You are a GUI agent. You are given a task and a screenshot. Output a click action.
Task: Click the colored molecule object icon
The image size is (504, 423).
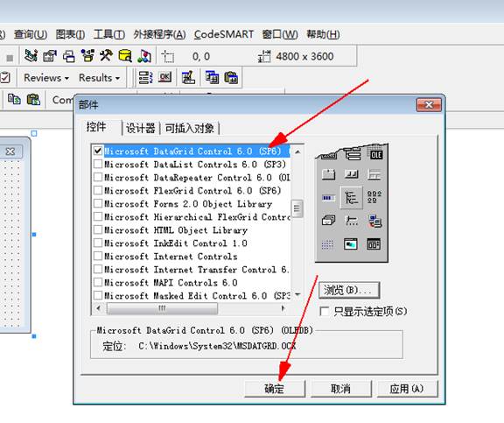point(144,56)
